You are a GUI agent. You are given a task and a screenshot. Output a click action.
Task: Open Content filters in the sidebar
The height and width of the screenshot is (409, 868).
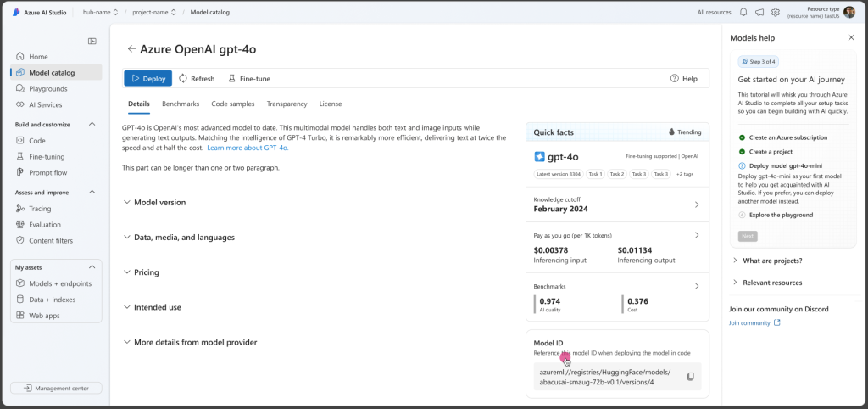(56, 241)
